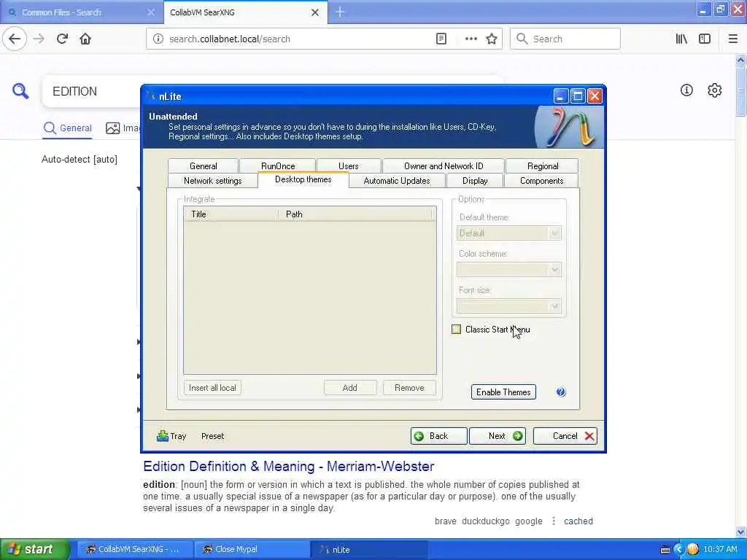The height and width of the screenshot is (560, 747).
Task: Open site information icon in address bar
Action: point(158,39)
